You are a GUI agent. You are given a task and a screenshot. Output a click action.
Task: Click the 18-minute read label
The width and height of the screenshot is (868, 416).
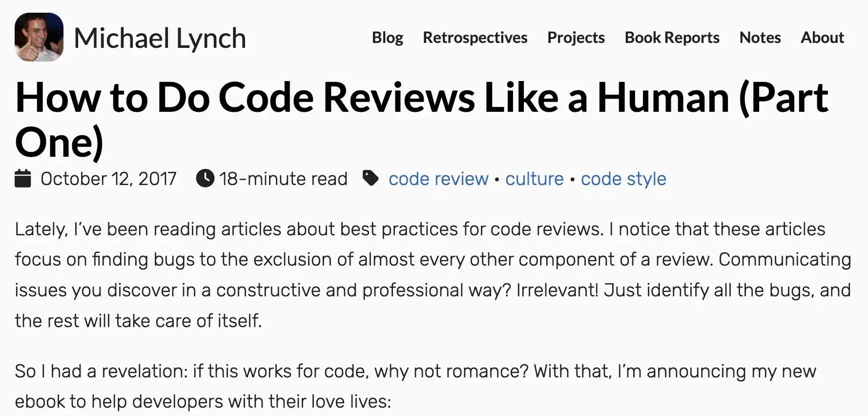[x=283, y=179]
